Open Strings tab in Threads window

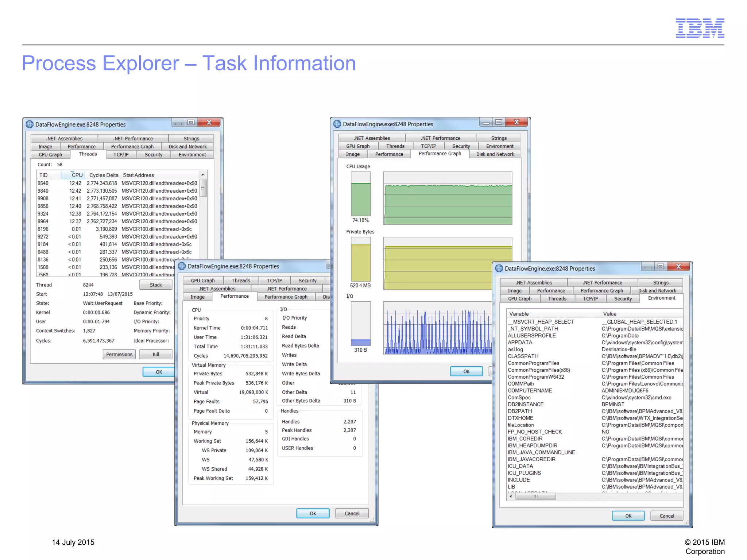[191, 139]
